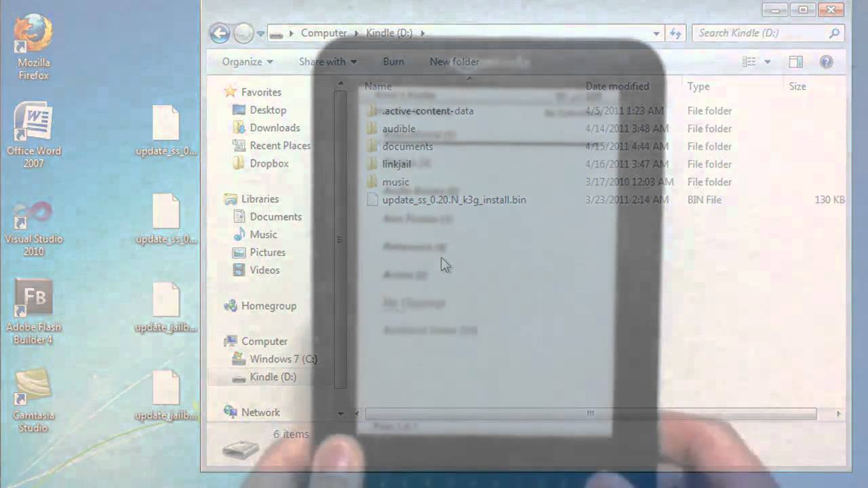Image resolution: width=868 pixels, height=488 pixels.
Task: Click the Search Kindle (D:) field
Action: [x=768, y=33]
